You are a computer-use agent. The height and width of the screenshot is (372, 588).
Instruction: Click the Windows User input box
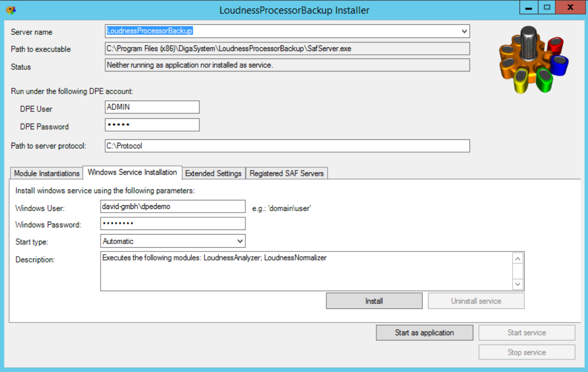pos(173,207)
